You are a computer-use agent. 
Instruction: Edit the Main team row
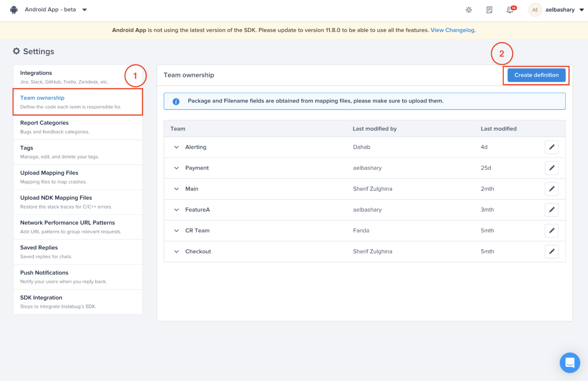click(551, 189)
